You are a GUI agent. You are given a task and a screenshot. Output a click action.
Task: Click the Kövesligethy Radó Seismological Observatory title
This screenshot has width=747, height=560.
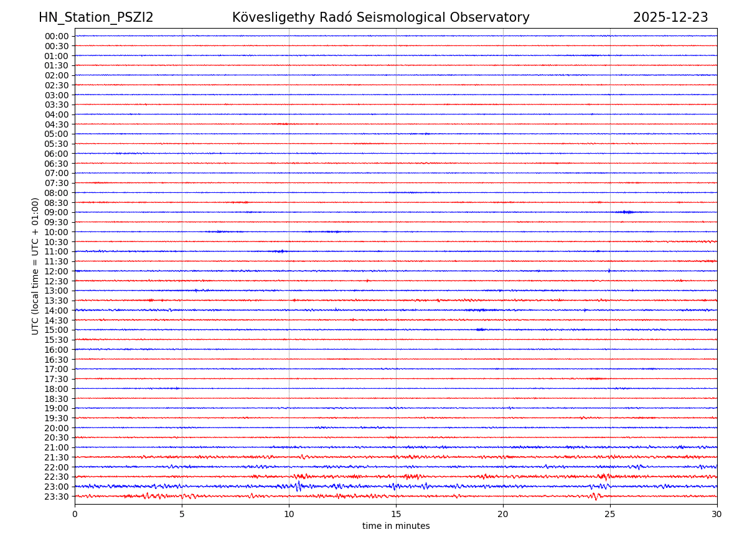pyautogui.click(x=380, y=17)
